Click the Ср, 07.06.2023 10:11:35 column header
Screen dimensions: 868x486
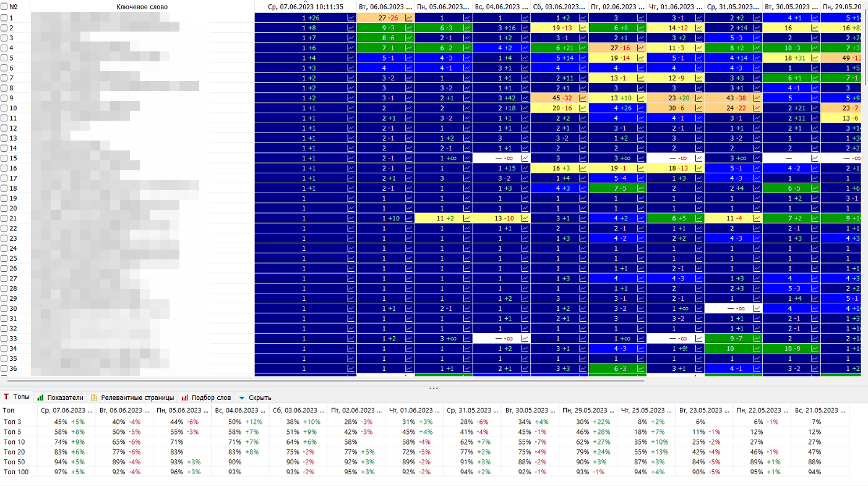tap(305, 7)
